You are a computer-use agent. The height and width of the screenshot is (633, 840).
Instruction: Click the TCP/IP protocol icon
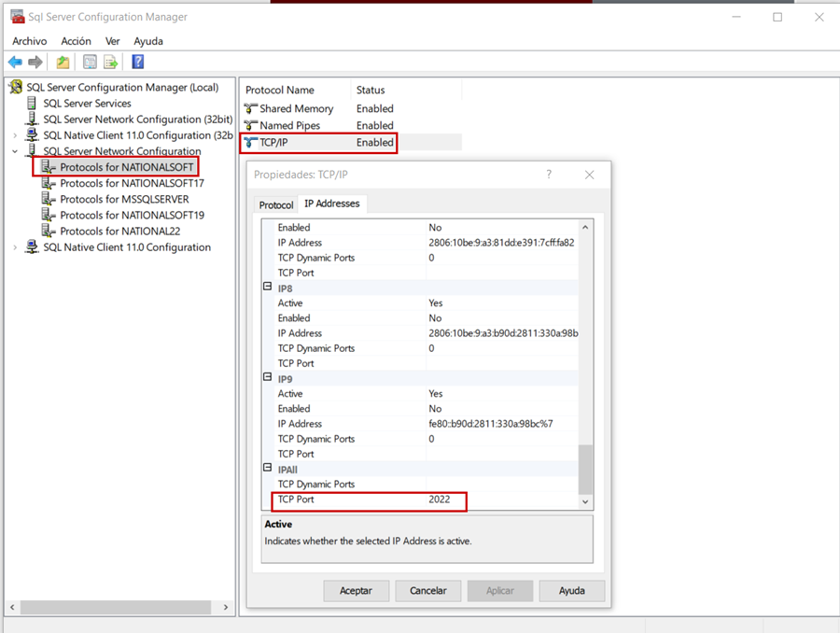pyautogui.click(x=250, y=143)
